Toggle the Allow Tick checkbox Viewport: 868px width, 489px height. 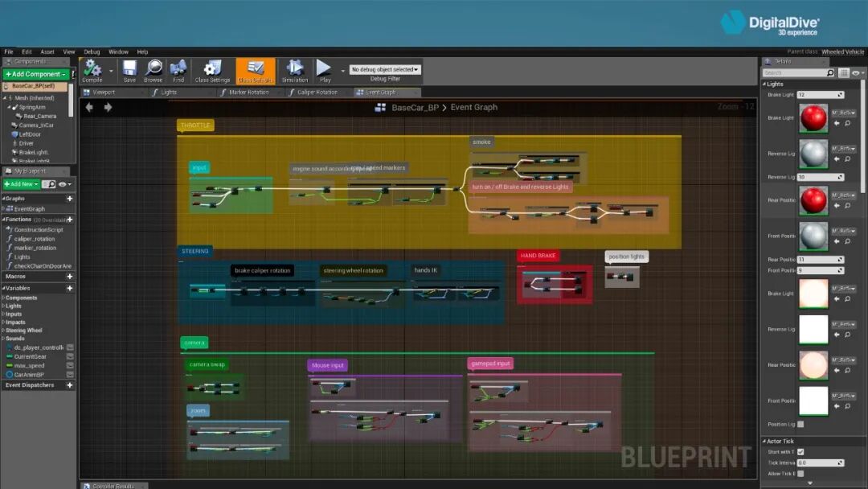(800, 474)
